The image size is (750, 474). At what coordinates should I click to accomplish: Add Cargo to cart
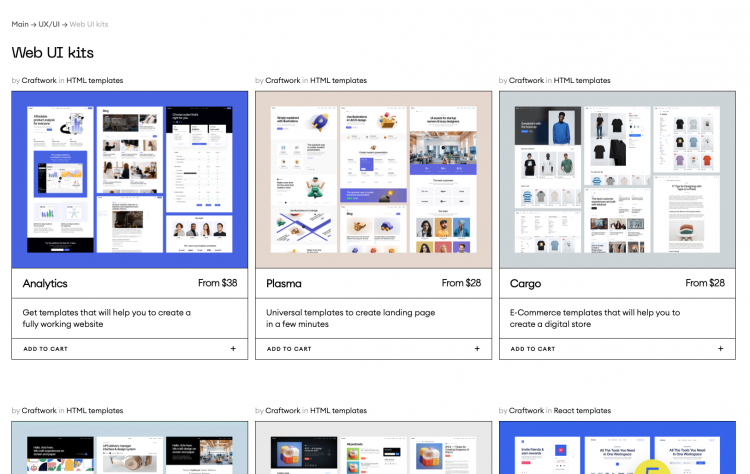point(617,349)
